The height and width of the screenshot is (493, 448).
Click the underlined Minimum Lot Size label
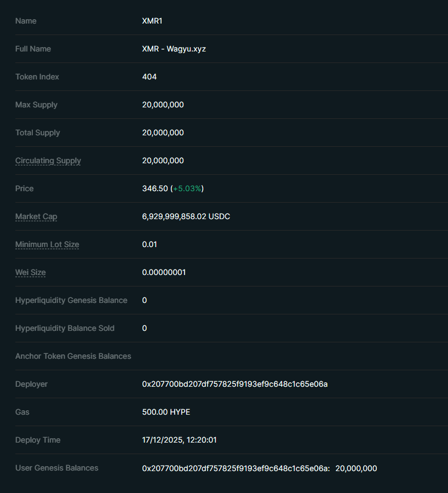(x=47, y=244)
